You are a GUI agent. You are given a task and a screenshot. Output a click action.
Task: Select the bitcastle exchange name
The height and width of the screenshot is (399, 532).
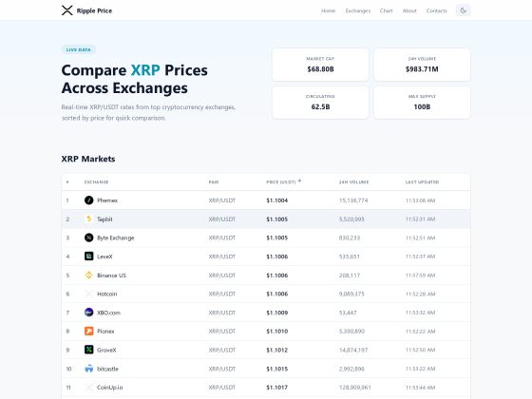107,369
